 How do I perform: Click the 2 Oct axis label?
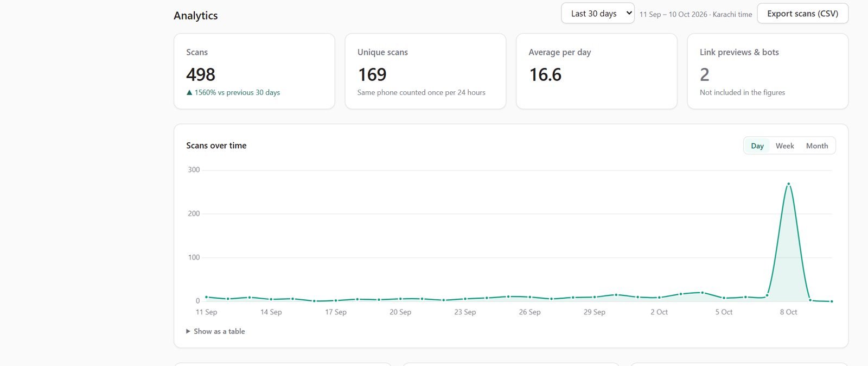coord(659,312)
